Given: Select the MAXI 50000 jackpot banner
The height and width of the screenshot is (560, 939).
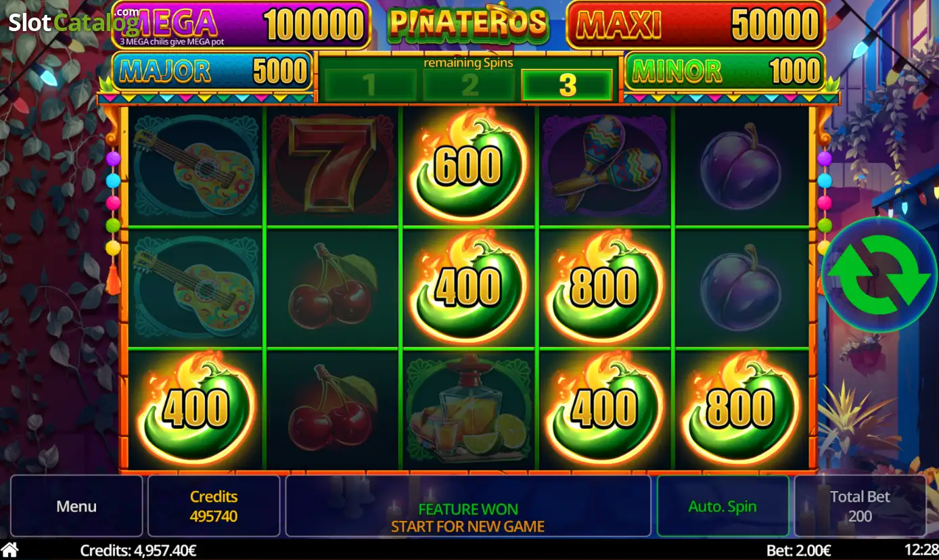Looking at the screenshot, I should point(696,25).
